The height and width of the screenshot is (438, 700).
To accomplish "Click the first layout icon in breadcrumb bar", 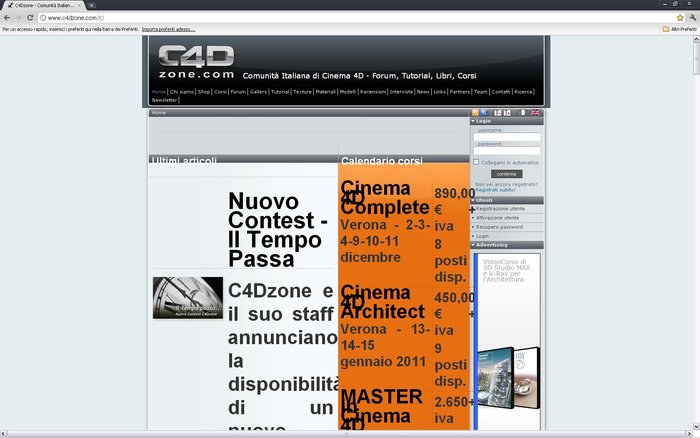I will click(x=498, y=113).
